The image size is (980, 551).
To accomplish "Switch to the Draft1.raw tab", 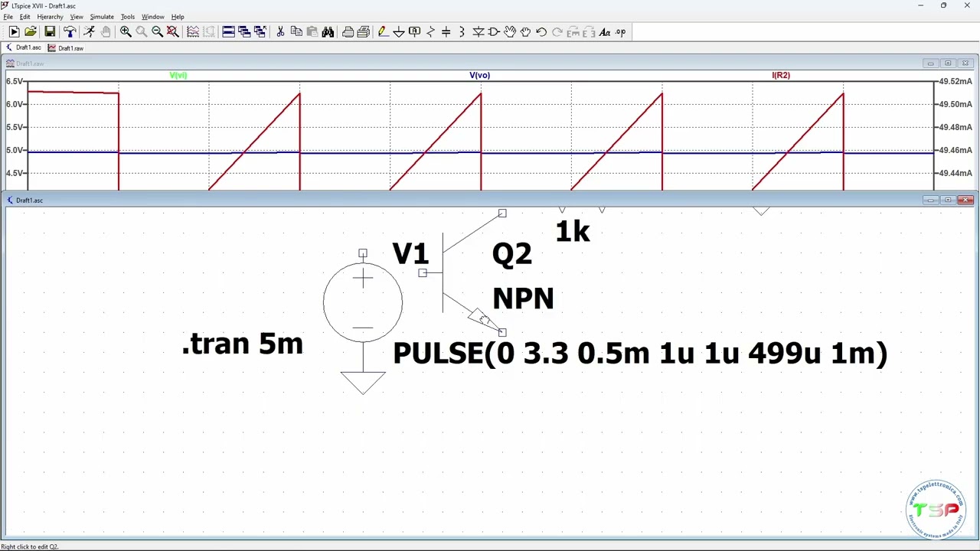I will (66, 48).
